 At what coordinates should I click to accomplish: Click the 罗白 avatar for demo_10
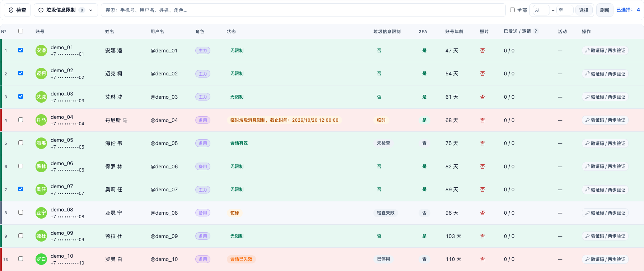41,259
